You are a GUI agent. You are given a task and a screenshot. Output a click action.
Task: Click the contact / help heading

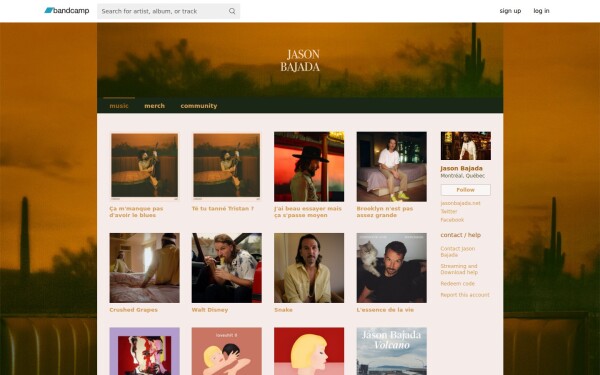460,235
